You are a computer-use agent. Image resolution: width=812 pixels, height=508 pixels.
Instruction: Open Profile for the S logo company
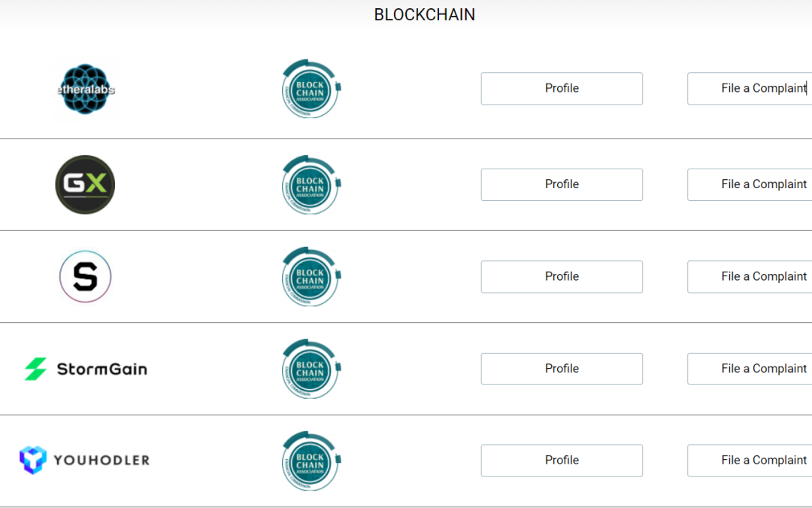tap(562, 277)
